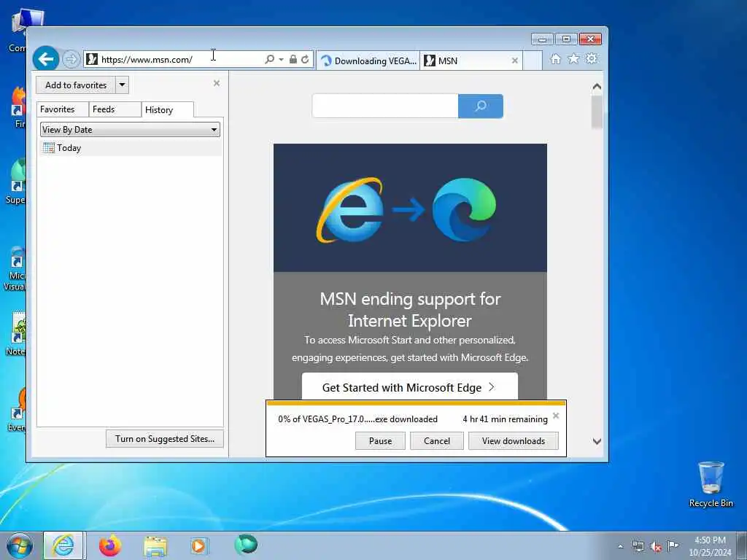Open the address bar autocomplete dropdown arrow
The width and height of the screenshot is (747, 560).
coord(281,59)
